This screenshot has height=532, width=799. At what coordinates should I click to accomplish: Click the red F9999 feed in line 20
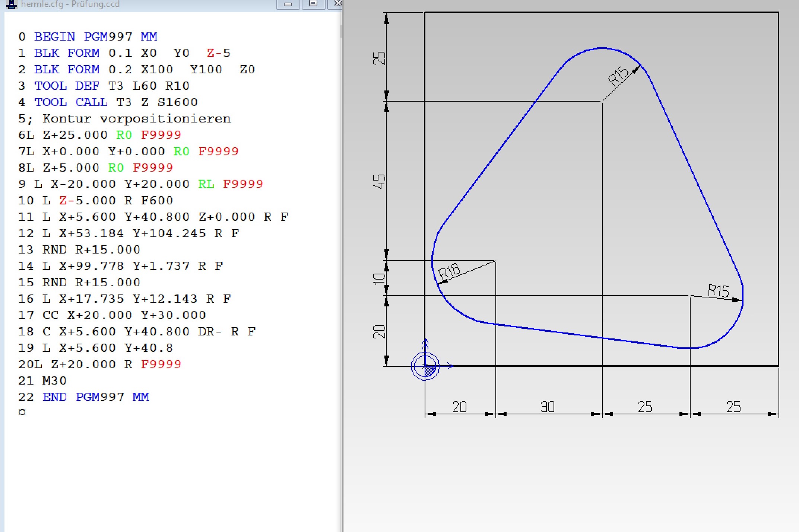(x=161, y=364)
